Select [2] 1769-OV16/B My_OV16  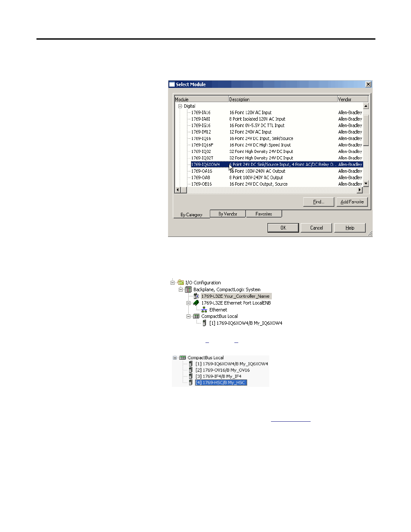tap(222, 370)
